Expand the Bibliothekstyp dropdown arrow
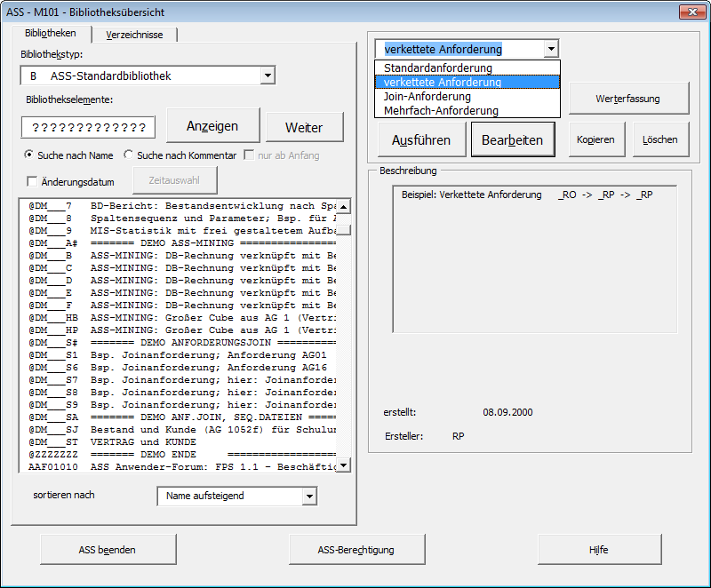Image resolution: width=711 pixels, height=588 pixels. (x=268, y=75)
